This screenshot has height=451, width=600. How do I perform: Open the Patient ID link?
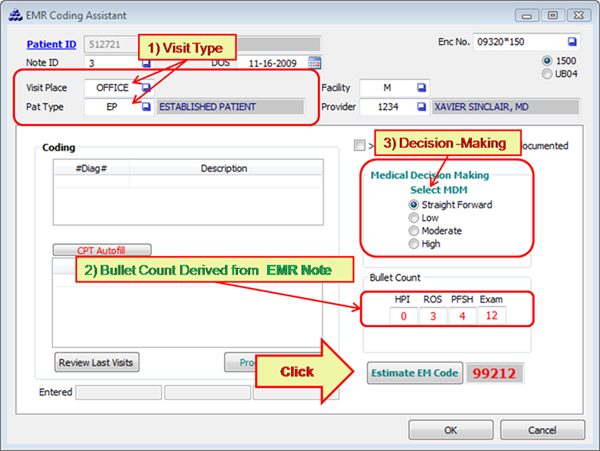point(50,43)
